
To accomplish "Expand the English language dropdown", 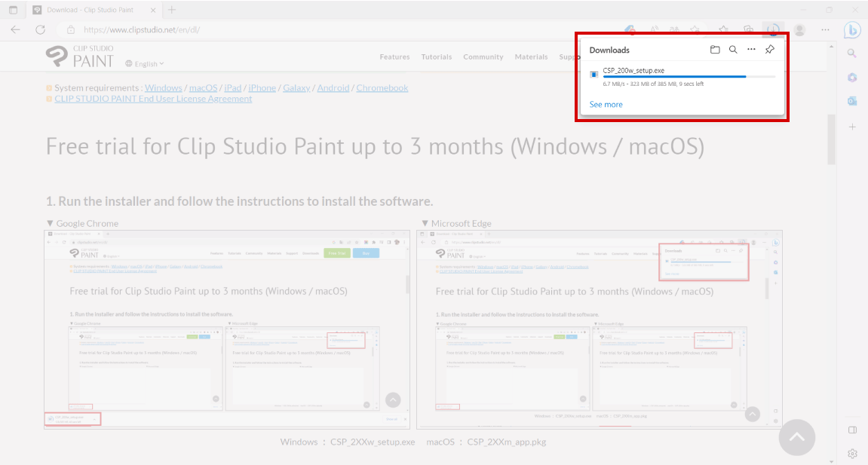I will click(x=145, y=64).
